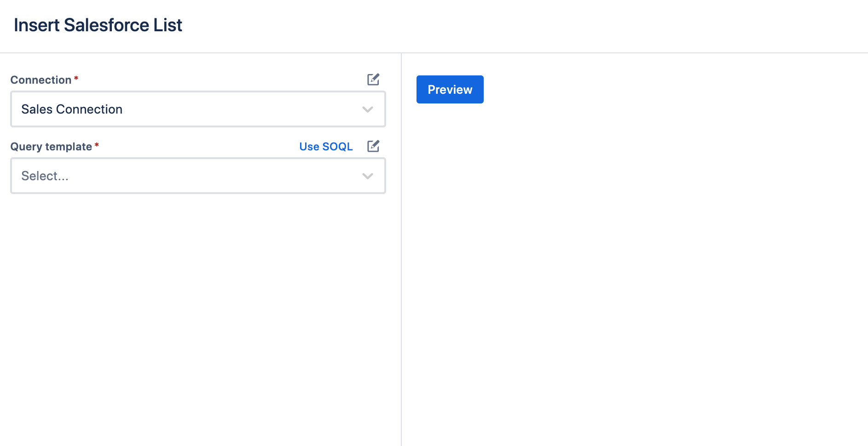The image size is (868, 446).
Task: Click the horizontal line under the dialog title
Action: pyautogui.click(x=434, y=53)
